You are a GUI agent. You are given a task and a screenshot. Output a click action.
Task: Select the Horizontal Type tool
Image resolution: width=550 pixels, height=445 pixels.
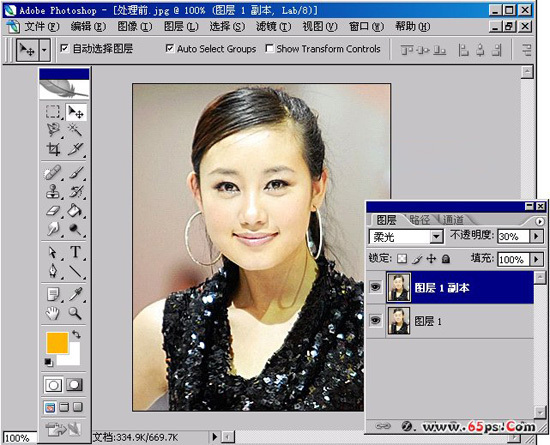click(x=75, y=252)
